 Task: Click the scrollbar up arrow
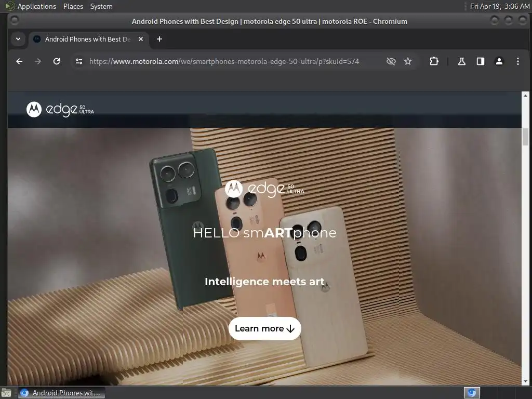click(x=525, y=96)
